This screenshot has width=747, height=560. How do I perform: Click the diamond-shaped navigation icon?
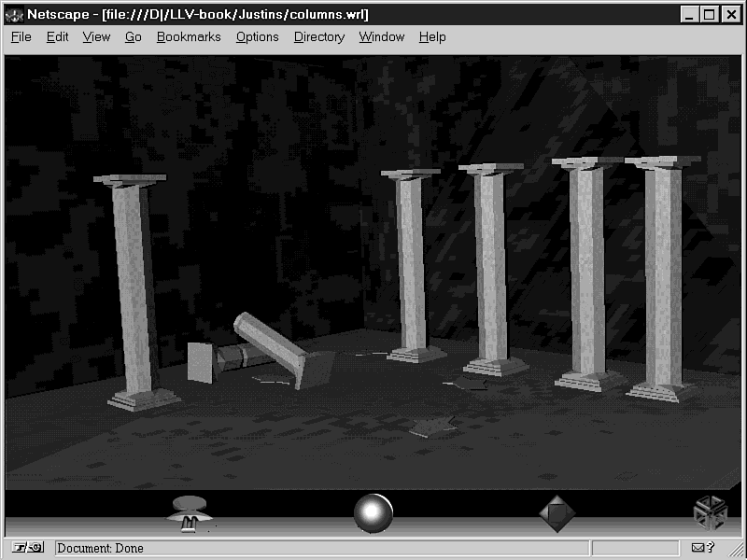click(x=557, y=513)
